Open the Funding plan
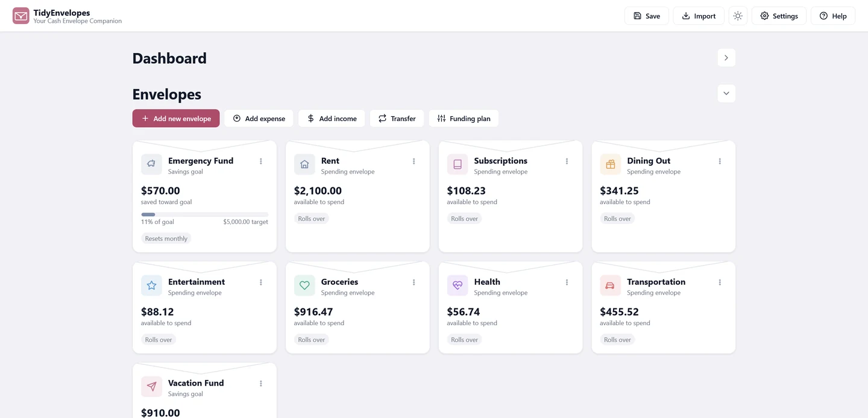This screenshot has width=868, height=418. (464, 119)
